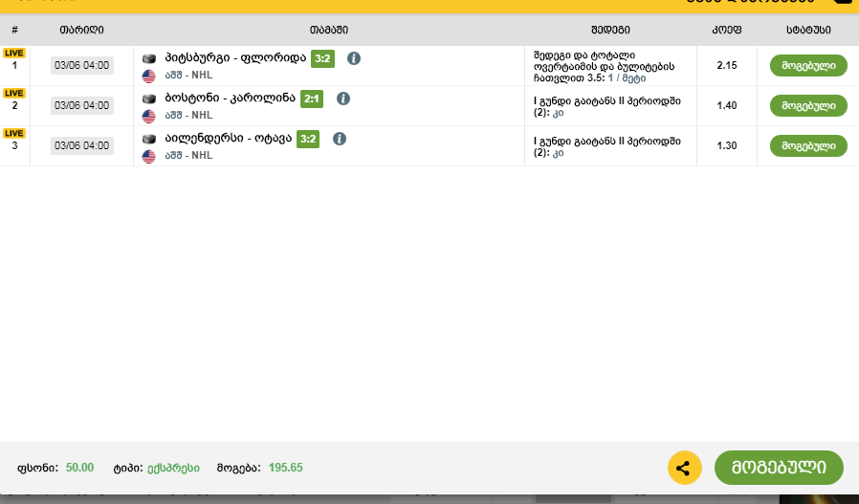
Task: Click hockey puck icon beside ბოსტონი - კაროლინა
Action: pos(149,99)
